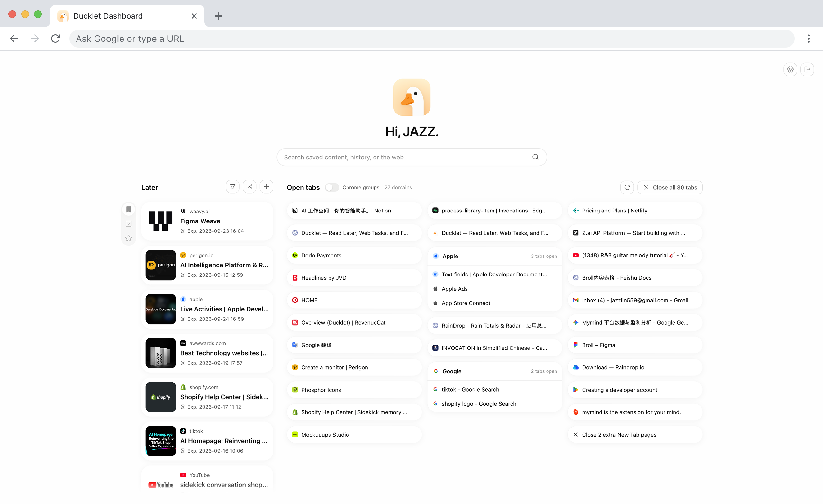Open the Mockuuups Studio tab entry
823x504 pixels.
click(354, 435)
